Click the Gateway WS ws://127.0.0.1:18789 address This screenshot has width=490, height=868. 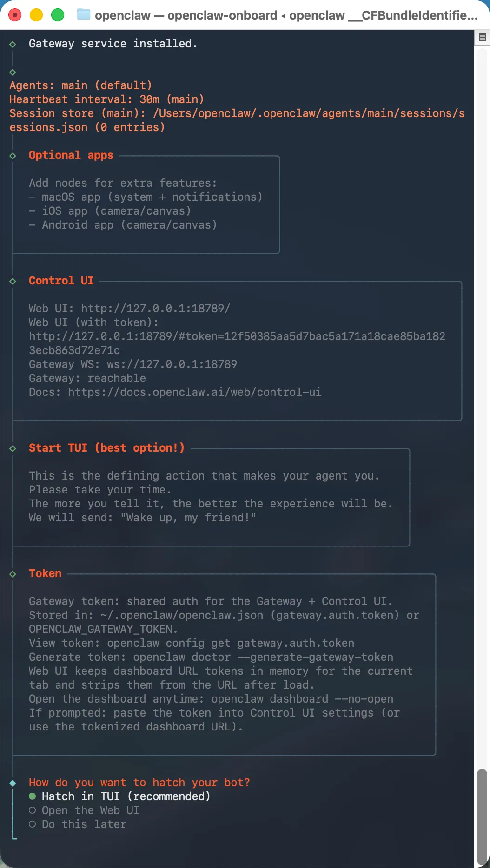click(172, 364)
